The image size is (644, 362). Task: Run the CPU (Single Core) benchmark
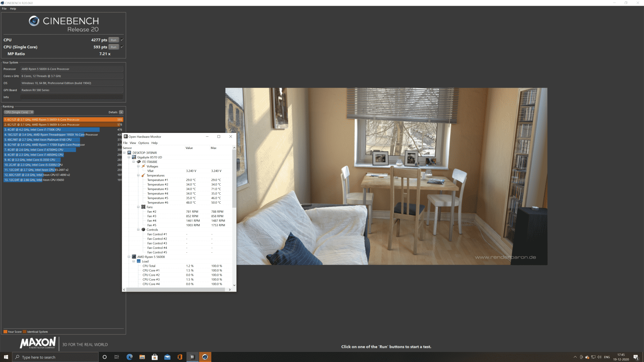114,47
